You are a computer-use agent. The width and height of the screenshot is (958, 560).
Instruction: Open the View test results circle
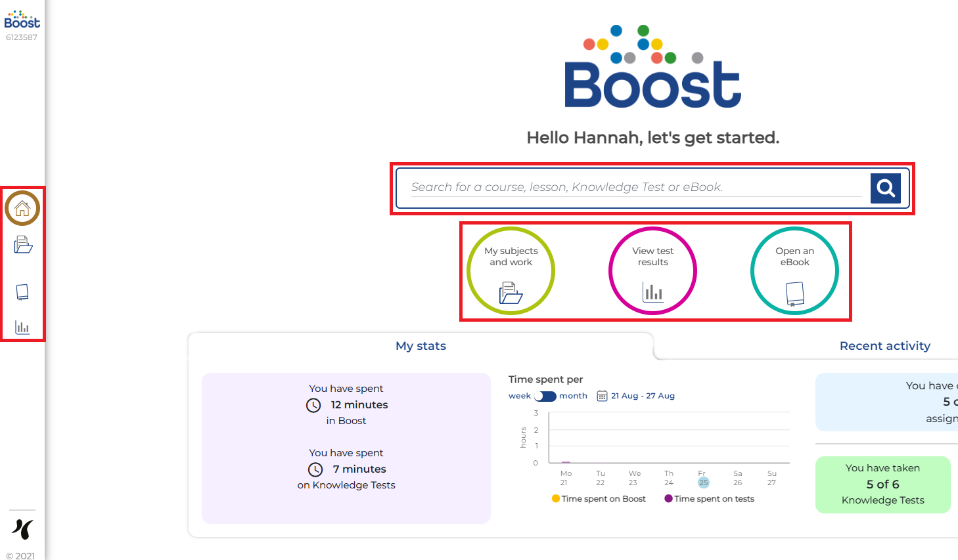[652, 270]
